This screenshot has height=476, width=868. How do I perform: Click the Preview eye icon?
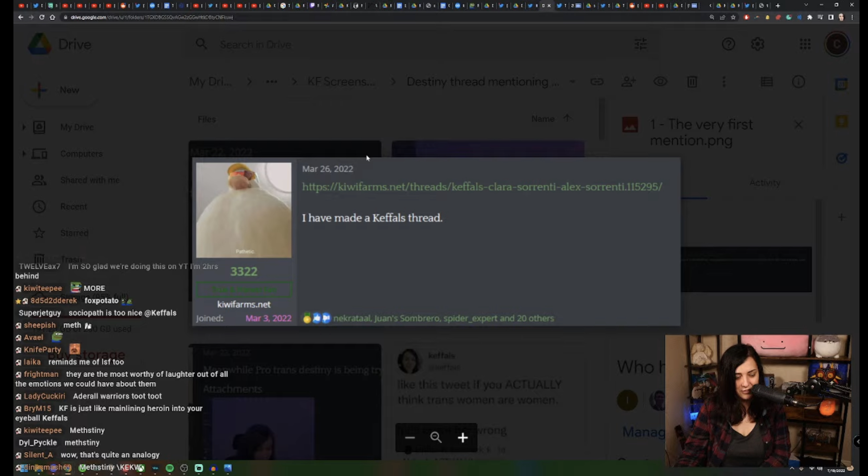pyautogui.click(x=660, y=82)
